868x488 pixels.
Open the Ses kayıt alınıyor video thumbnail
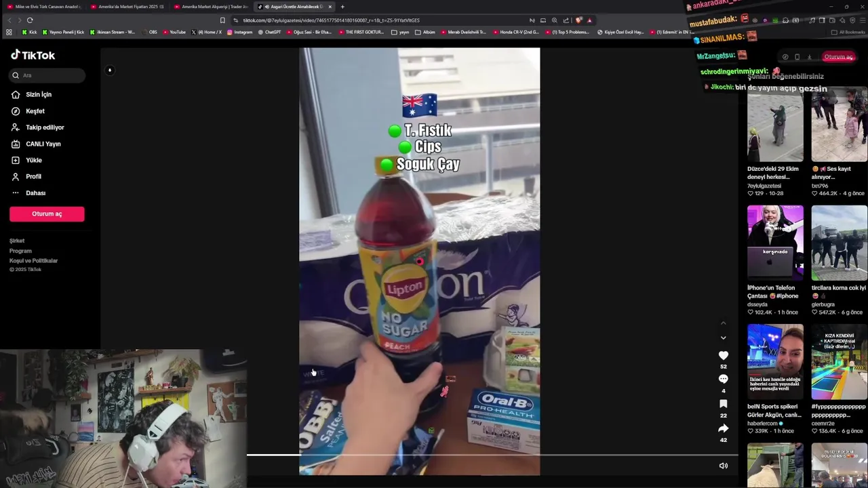(840, 124)
